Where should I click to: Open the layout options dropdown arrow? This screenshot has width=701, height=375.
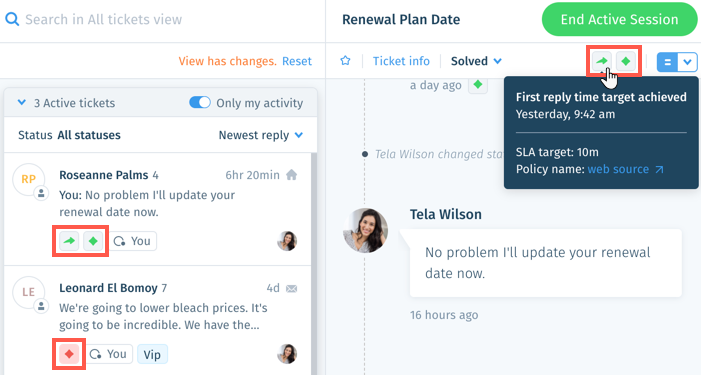[688, 62]
